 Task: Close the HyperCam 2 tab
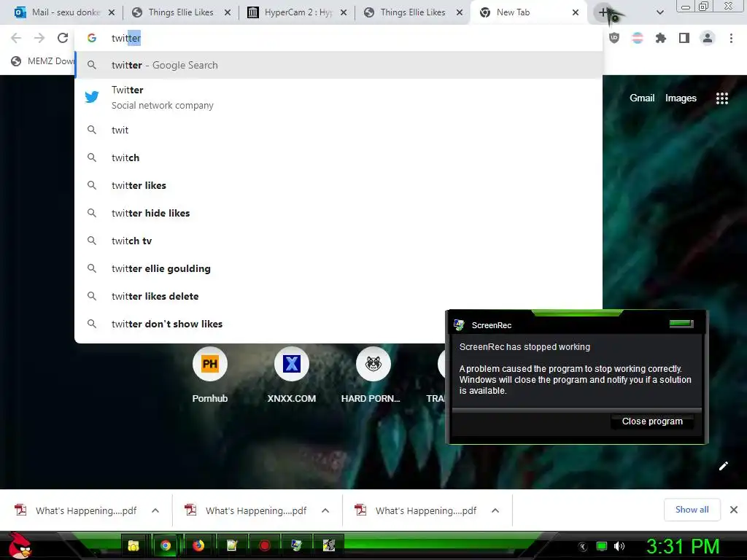(344, 12)
